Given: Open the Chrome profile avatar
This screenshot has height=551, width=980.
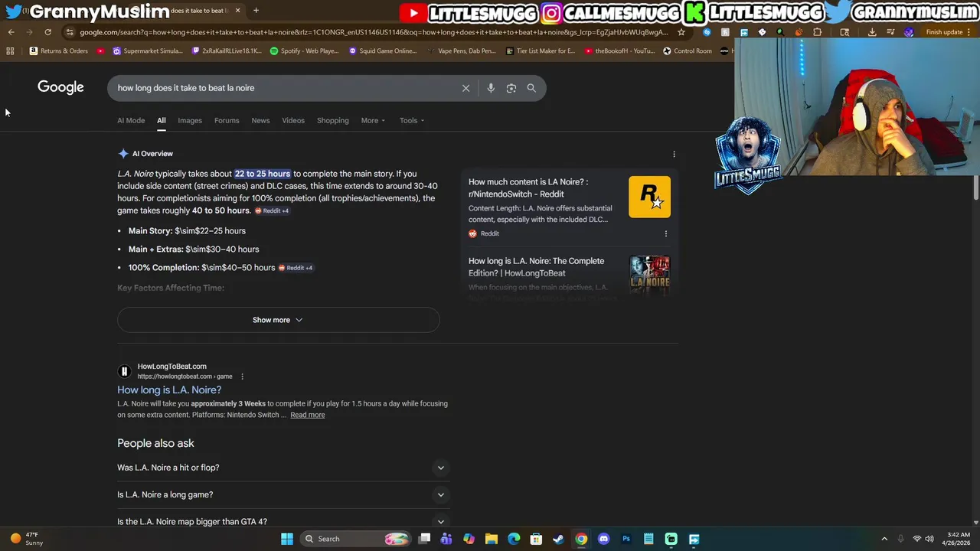Looking at the screenshot, I should tap(909, 32).
